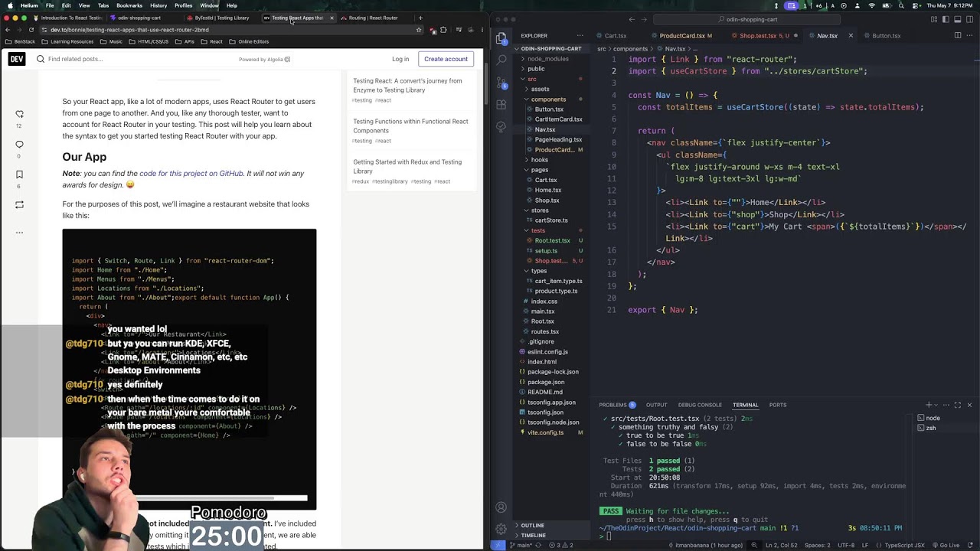Expand the public folder
Screen dimensions: 980x551
pos(536,69)
